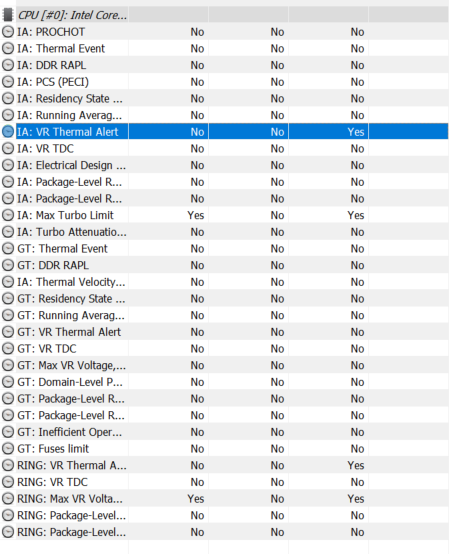This screenshot has width=449, height=554.
Task: Select the 'IA: Residency State ...' label
Action: [70, 99]
